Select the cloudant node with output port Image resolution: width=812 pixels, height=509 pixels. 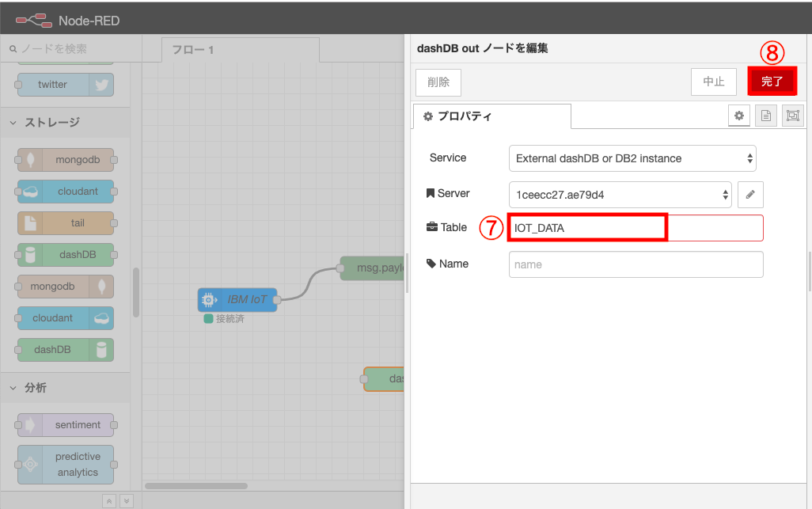pyautogui.click(x=65, y=191)
